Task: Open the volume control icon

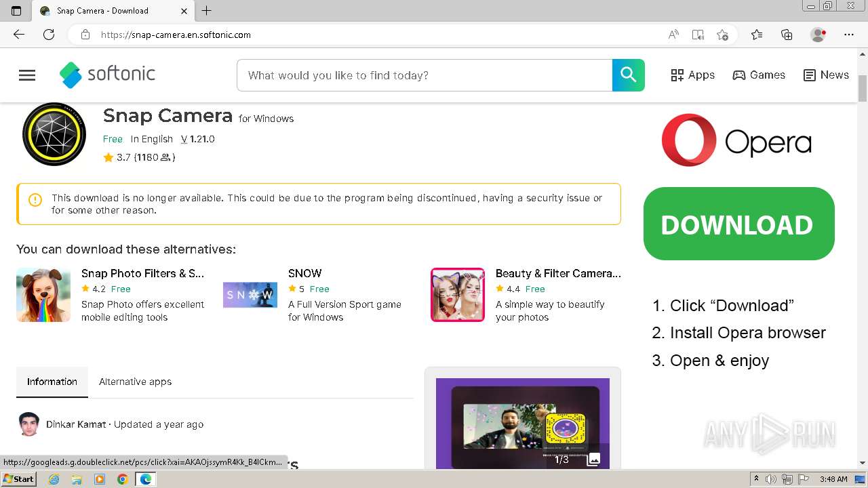Action: point(772,479)
